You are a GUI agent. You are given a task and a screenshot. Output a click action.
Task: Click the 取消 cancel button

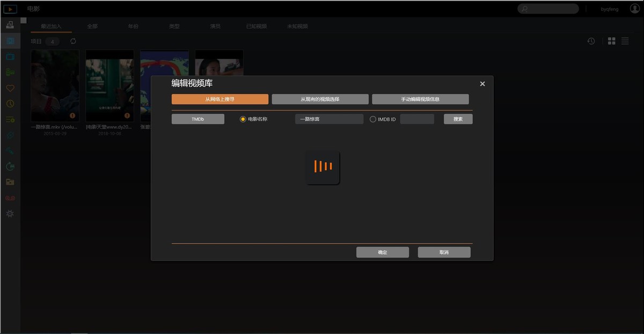pos(444,253)
